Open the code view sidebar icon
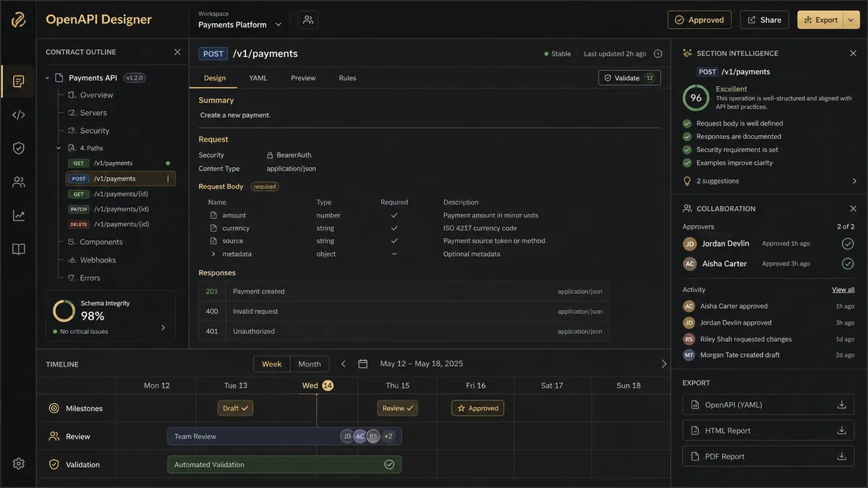The width and height of the screenshot is (868, 488). pyautogui.click(x=19, y=114)
